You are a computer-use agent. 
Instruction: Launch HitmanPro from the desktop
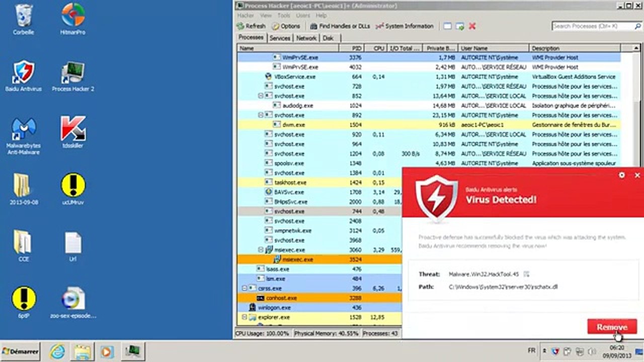(73, 20)
